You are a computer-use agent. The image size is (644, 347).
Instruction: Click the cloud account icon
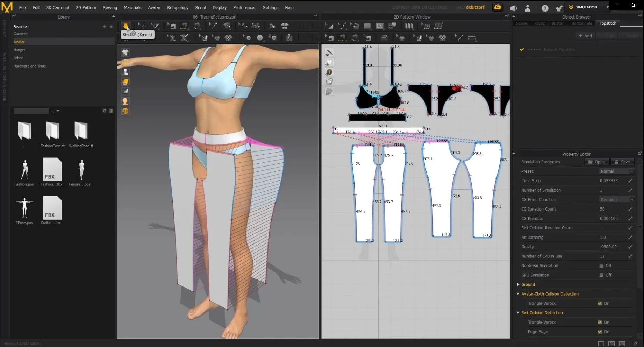pyautogui.click(x=497, y=7)
